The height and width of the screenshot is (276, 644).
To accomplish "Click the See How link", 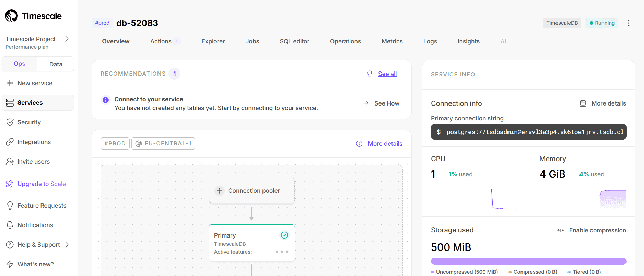I will click(387, 103).
